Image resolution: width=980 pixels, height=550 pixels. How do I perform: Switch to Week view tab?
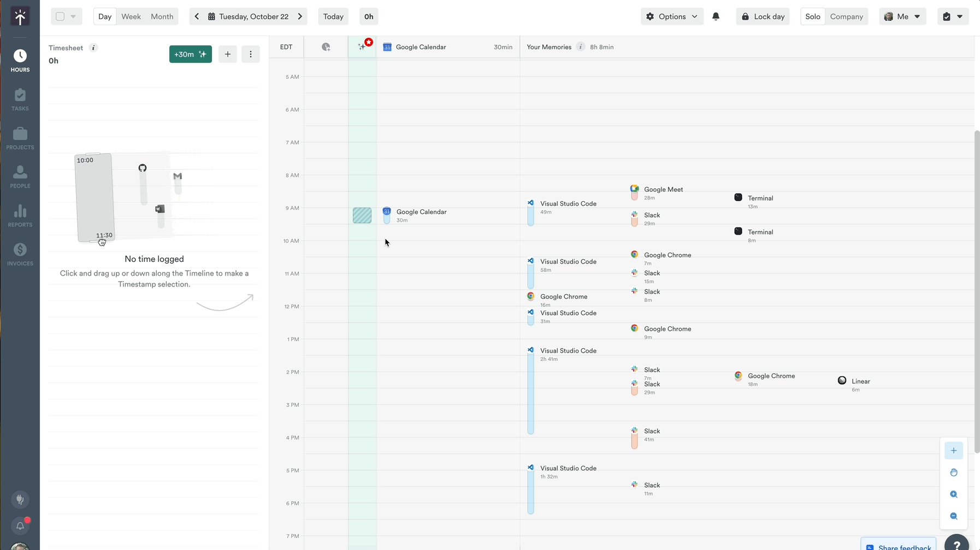click(x=131, y=16)
